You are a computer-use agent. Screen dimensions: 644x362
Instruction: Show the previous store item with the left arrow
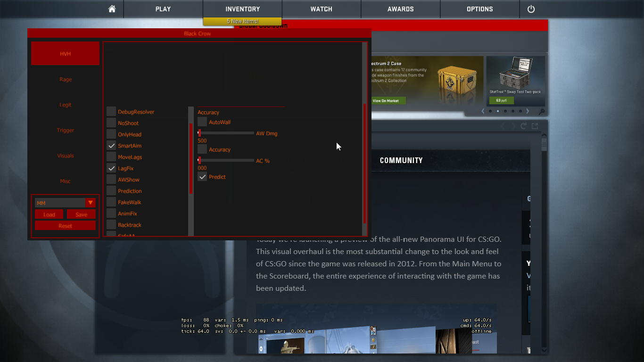483,111
